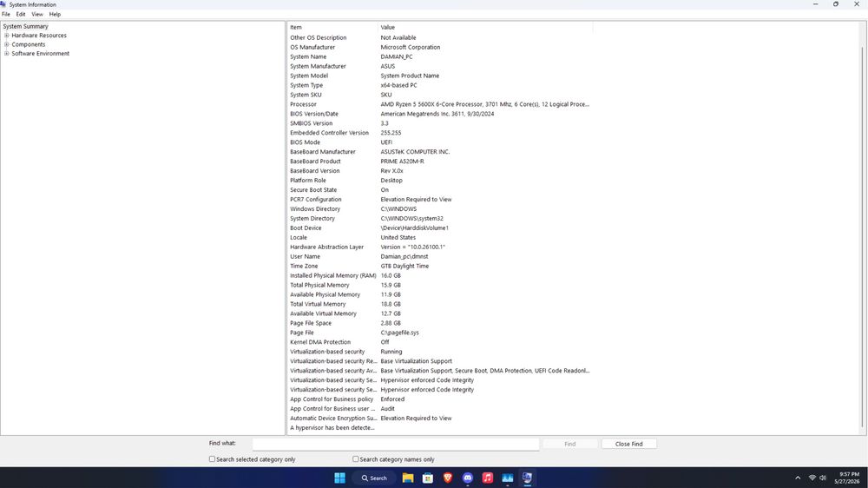
Task: Select the Page File Space row
Action: point(440,323)
